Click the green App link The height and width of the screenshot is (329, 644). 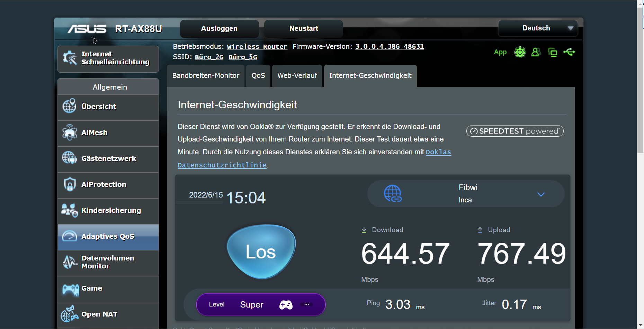[x=500, y=52]
